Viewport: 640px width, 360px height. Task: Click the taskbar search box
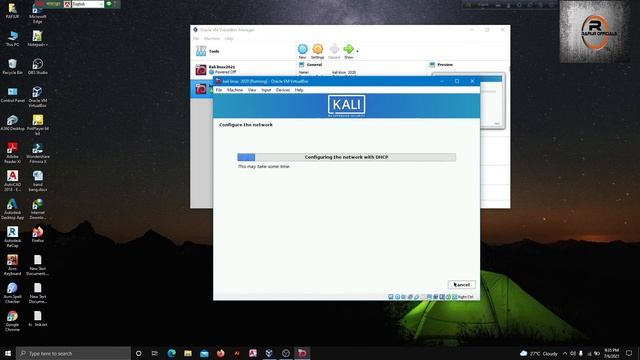pyautogui.click(x=73, y=353)
